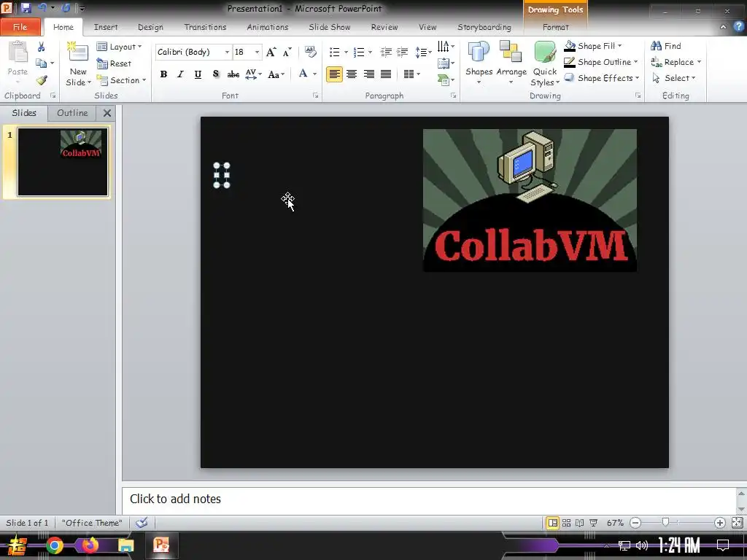Decrease font size with Shrink Font icon
The height and width of the screenshot is (560, 747).
(287, 52)
